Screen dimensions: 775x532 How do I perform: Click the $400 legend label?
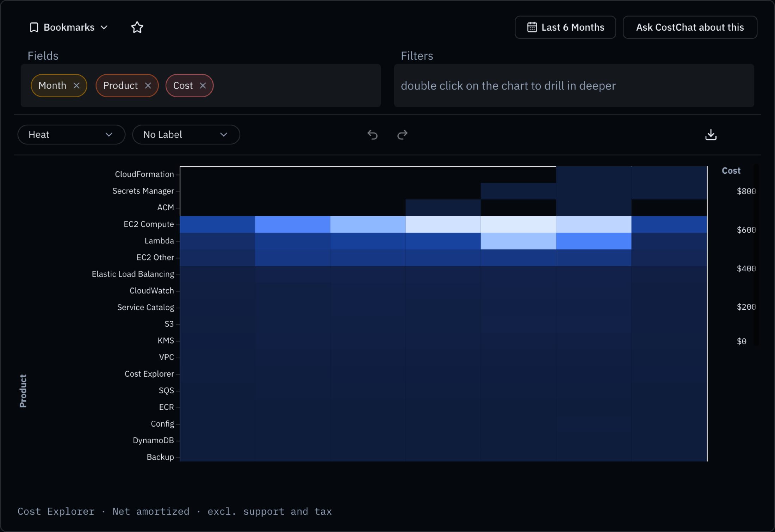pos(746,269)
